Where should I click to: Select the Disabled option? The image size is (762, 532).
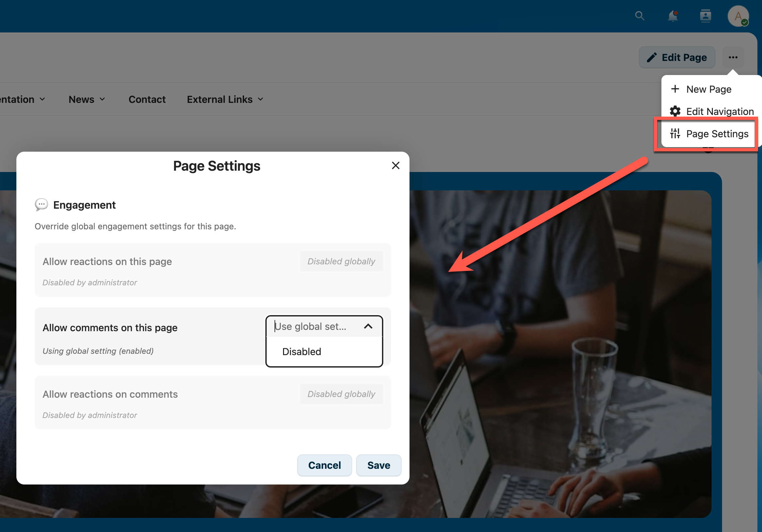click(x=324, y=351)
